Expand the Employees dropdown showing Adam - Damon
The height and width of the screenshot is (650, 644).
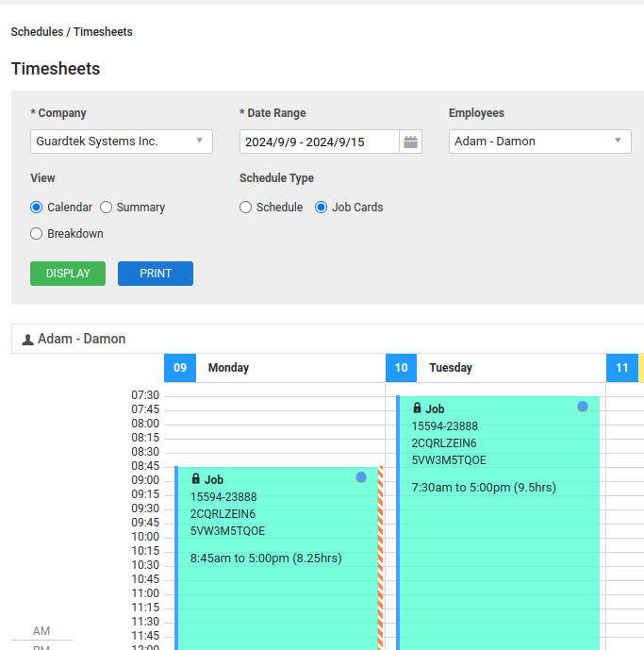click(x=540, y=142)
